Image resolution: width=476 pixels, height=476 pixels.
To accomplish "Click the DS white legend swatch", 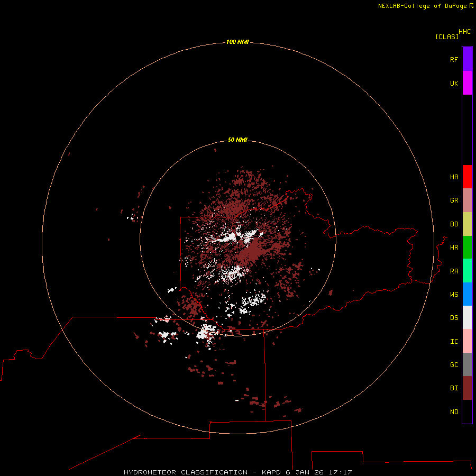I will (x=467, y=317).
